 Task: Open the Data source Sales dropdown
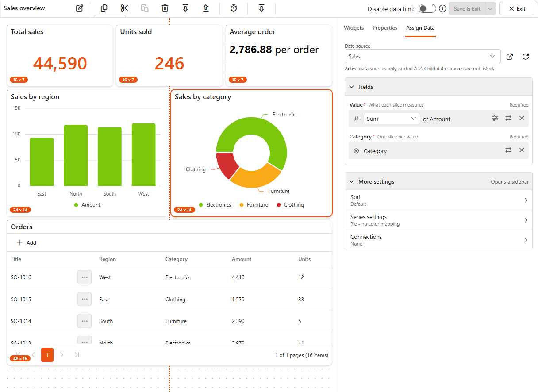[x=423, y=57]
